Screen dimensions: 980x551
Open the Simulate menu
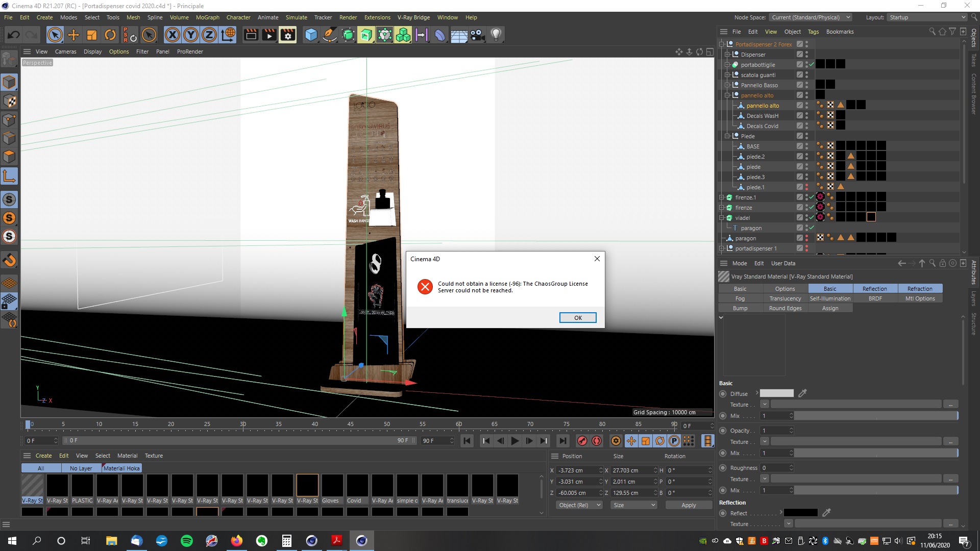pos(296,17)
